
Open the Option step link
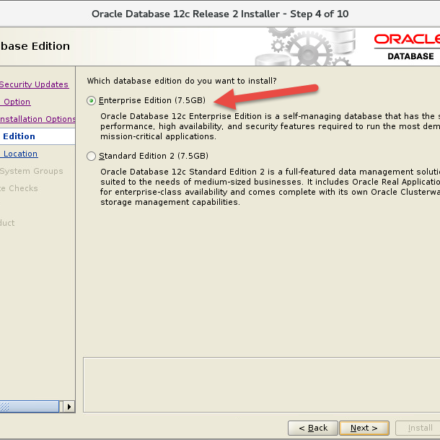click(x=17, y=102)
